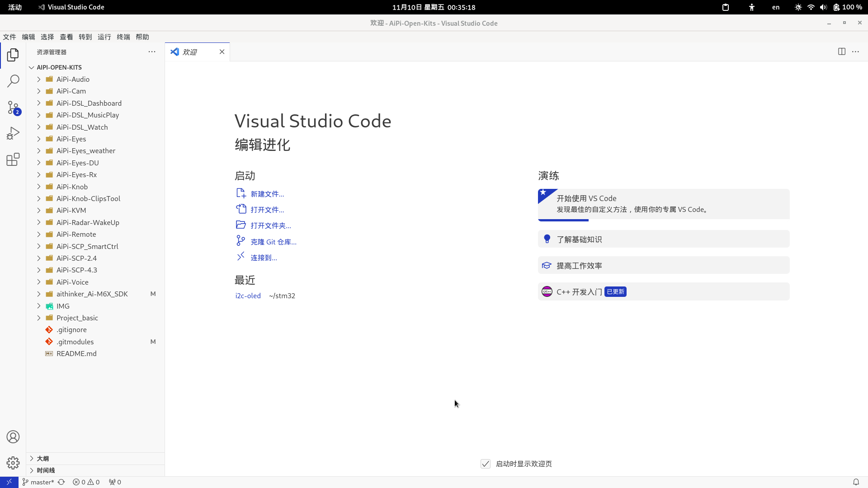Open the 运行 menu
Screen dimensions: 868x488
coord(104,37)
